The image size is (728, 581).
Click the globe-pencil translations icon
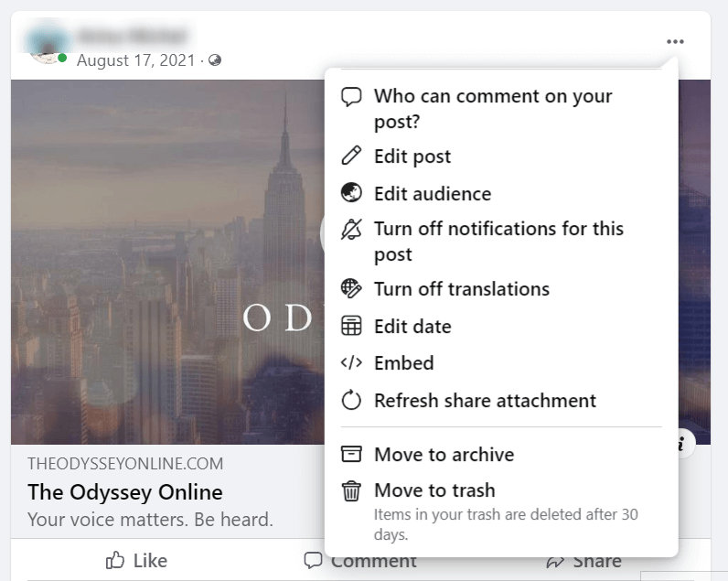pos(351,288)
